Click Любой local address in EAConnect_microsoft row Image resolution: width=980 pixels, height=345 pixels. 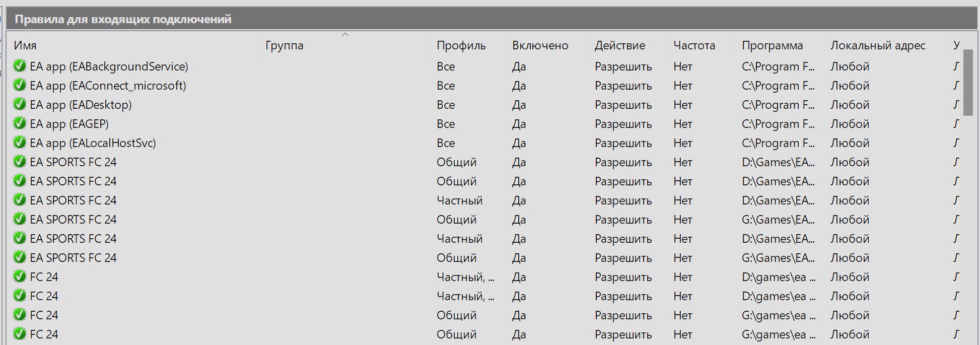(x=850, y=86)
